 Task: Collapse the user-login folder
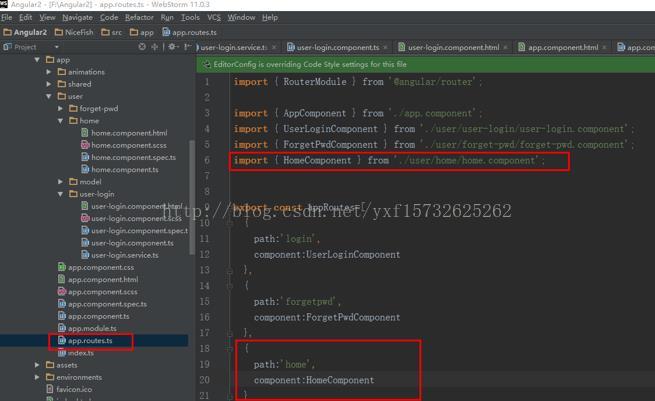pyautogui.click(x=61, y=194)
